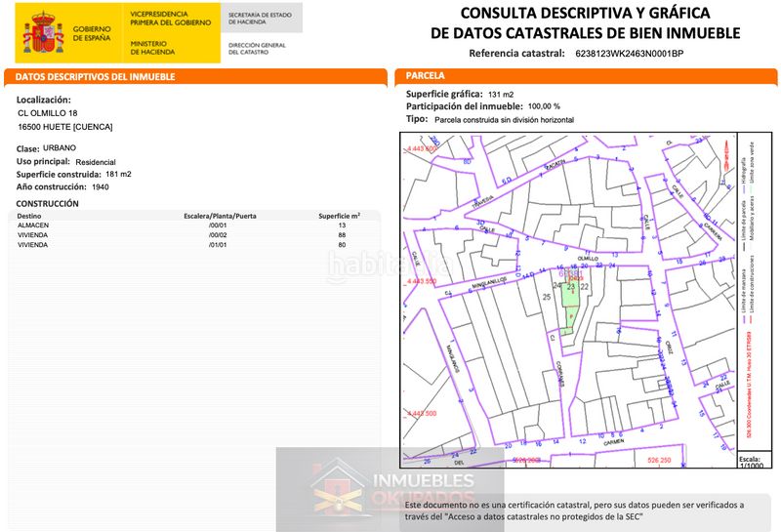
Task: Click the '526.250' coordinate label on the map
Action: tap(659, 461)
